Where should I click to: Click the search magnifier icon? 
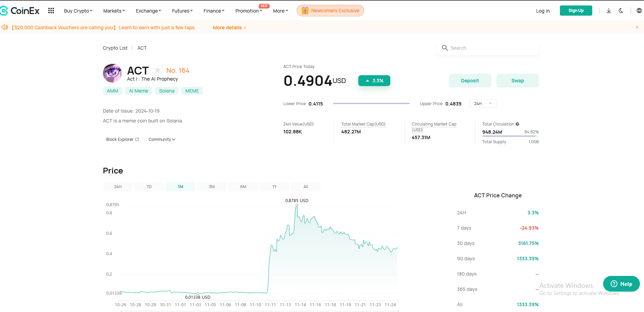pos(445,48)
